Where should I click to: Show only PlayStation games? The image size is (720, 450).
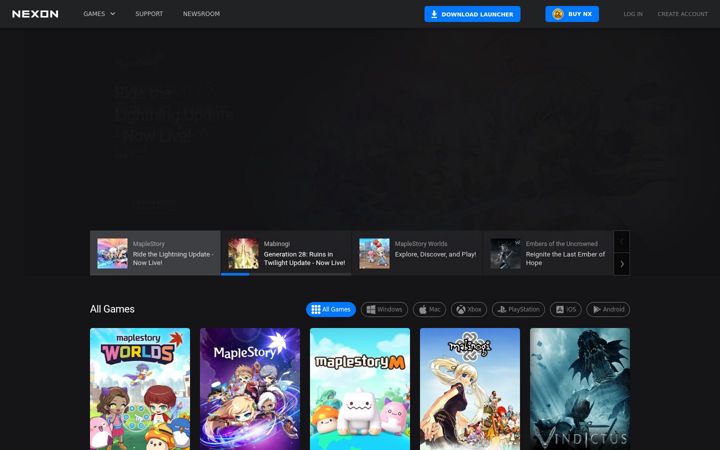[518, 309]
